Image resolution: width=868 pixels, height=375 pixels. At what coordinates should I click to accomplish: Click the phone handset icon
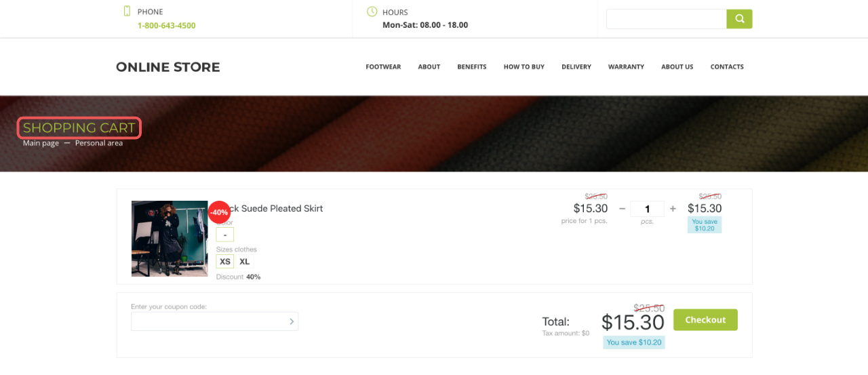127,11
